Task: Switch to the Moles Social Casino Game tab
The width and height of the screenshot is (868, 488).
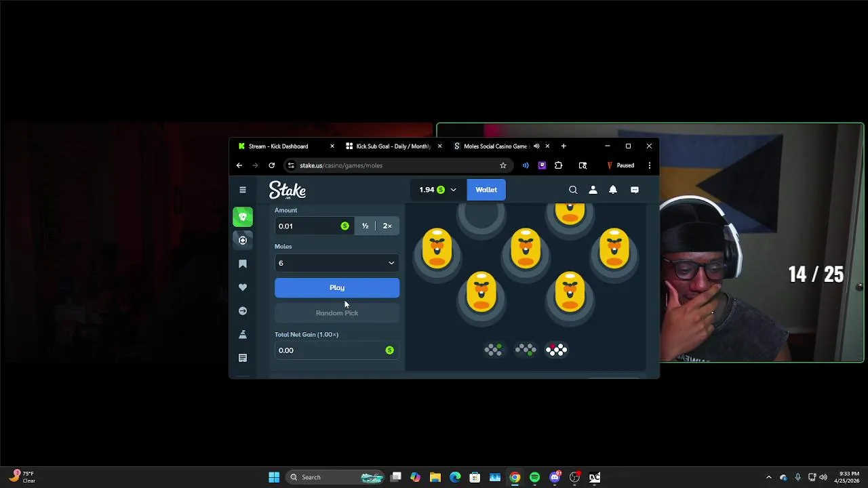Action: tap(495, 146)
